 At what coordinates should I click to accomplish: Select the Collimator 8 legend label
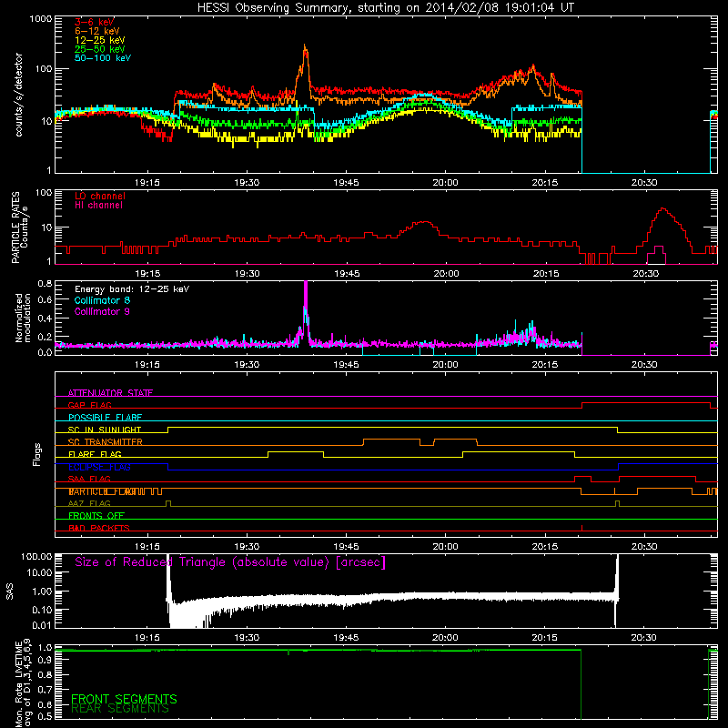102,300
